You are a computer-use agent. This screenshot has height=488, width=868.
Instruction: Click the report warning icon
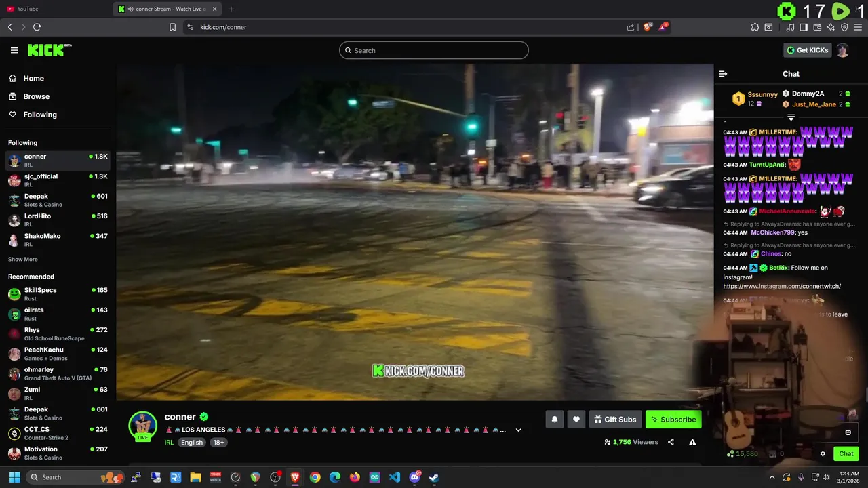(692, 442)
